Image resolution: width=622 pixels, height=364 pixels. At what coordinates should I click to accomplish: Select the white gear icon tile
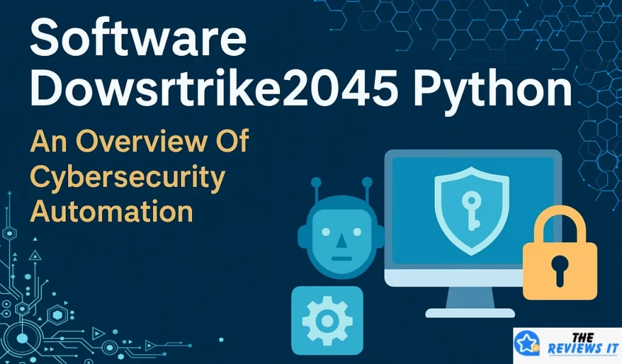point(327,321)
